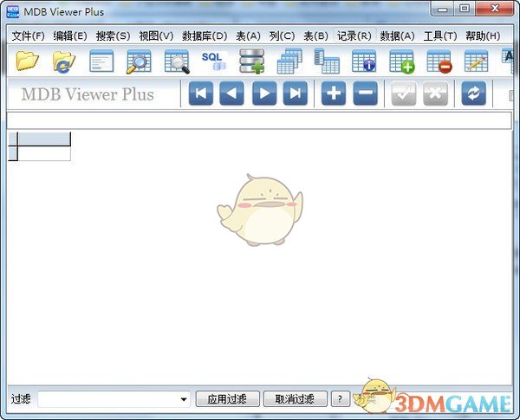Click the open database folder icon
The height and width of the screenshot is (420, 520).
click(27, 61)
